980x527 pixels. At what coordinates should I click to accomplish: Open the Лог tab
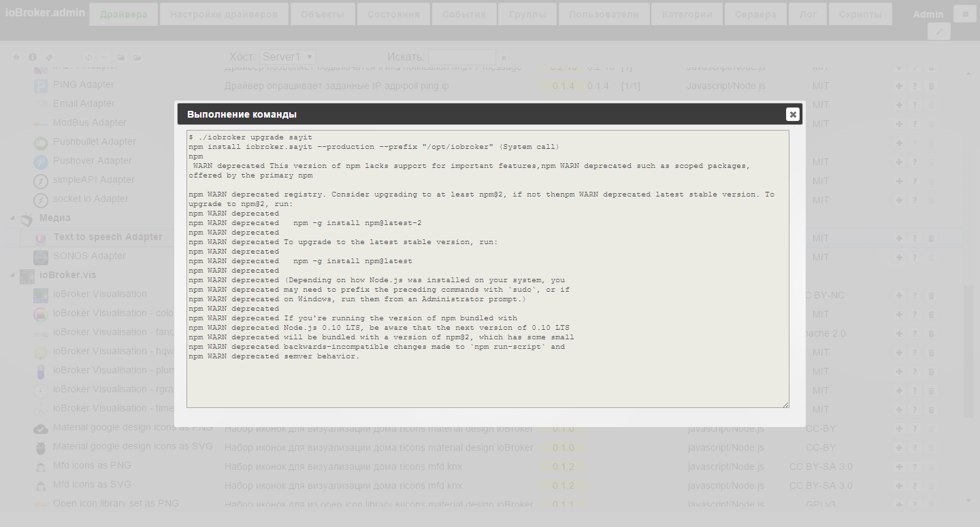pyautogui.click(x=808, y=14)
